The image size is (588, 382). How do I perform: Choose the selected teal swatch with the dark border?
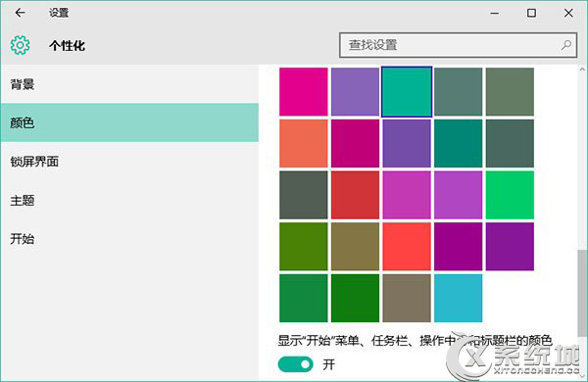(407, 92)
